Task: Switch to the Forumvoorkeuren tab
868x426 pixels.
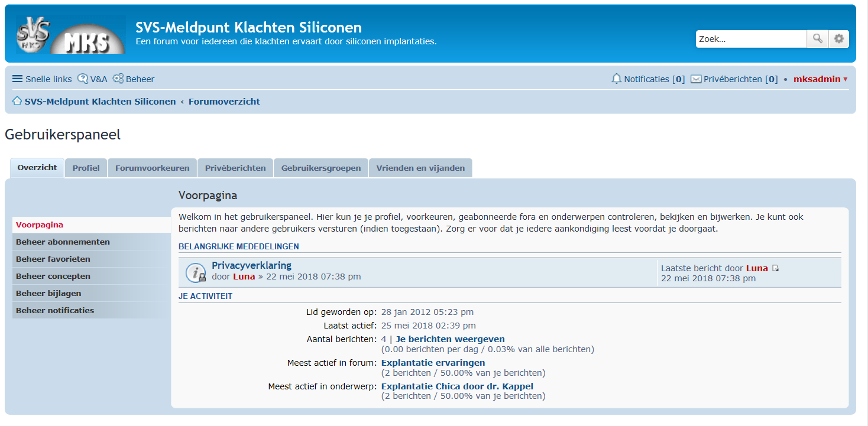Action: (x=152, y=168)
